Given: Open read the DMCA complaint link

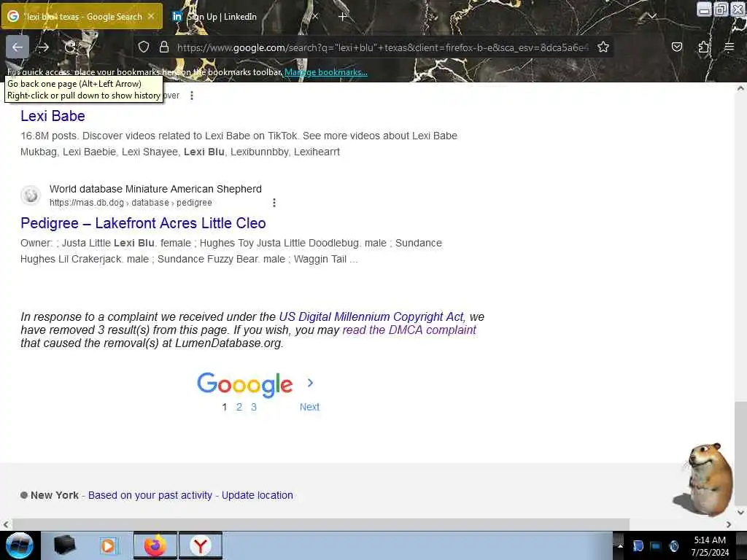Looking at the screenshot, I should 409,330.
